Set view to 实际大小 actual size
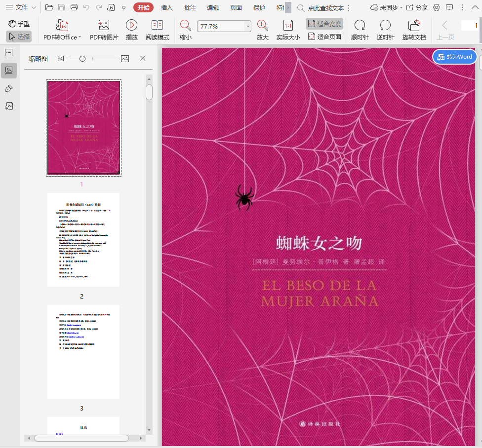Screen dimensions: 482x448 tap(288, 30)
